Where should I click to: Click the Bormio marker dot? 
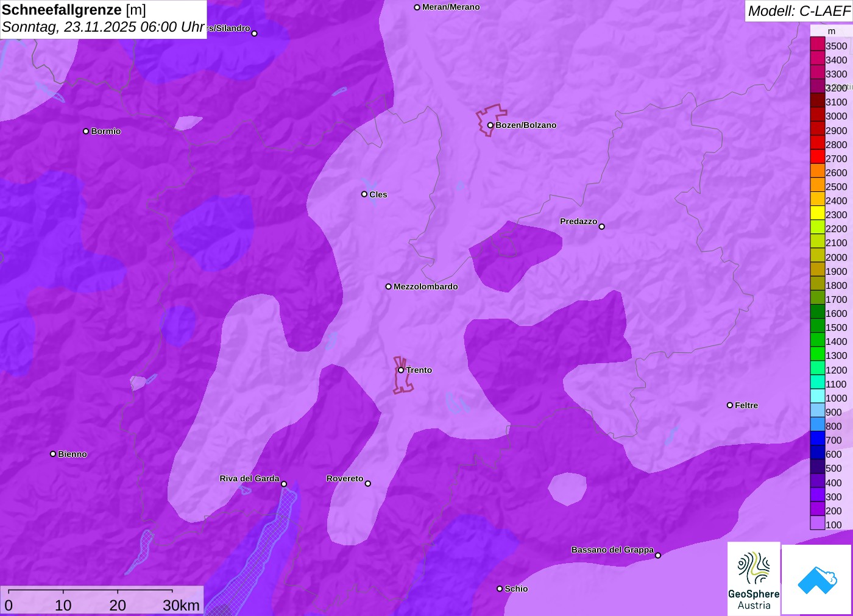[86, 131]
